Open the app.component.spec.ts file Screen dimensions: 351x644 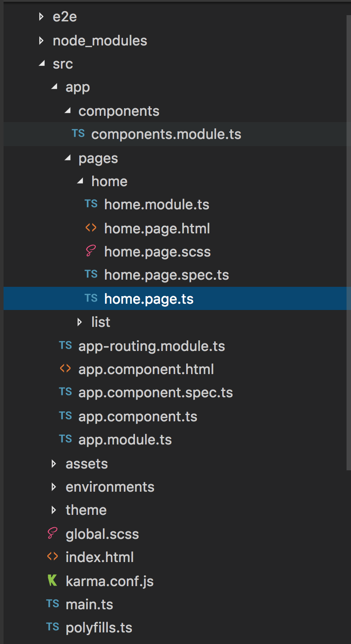(155, 393)
